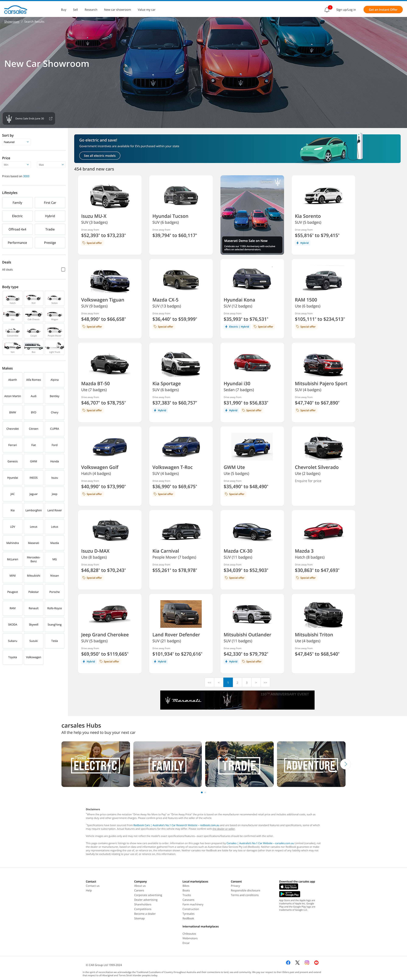Pick the Cab Chassis body type icon
Viewport: 407px width, 980px height.
click(33, 315)
